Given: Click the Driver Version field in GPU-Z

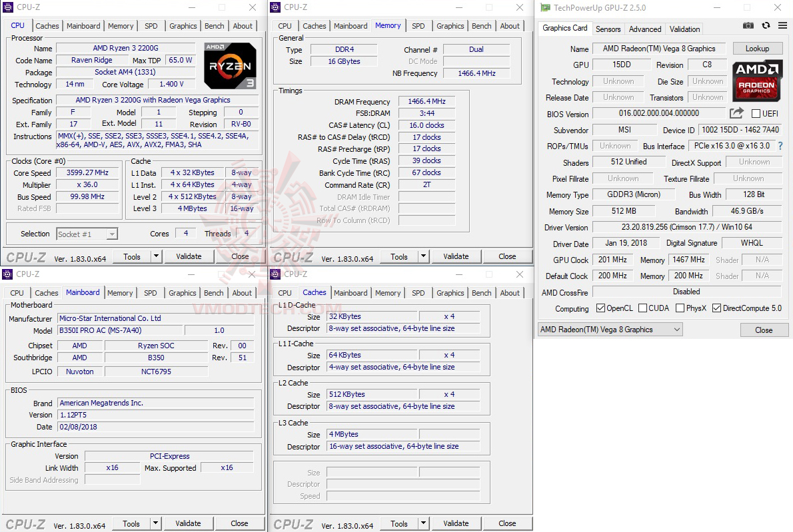Looking at the screenshot, I should [687, 227].
